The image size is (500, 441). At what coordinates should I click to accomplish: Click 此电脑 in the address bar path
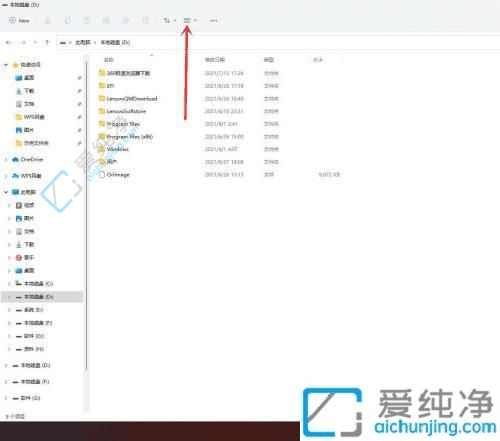(x=83, y=42)
